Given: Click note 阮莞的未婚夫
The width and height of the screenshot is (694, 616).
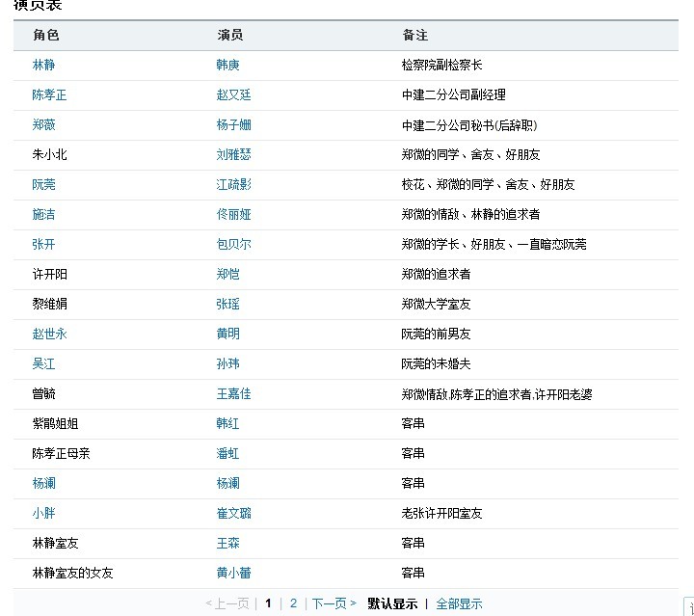Looking at the screenshot, I should point(436,363).
